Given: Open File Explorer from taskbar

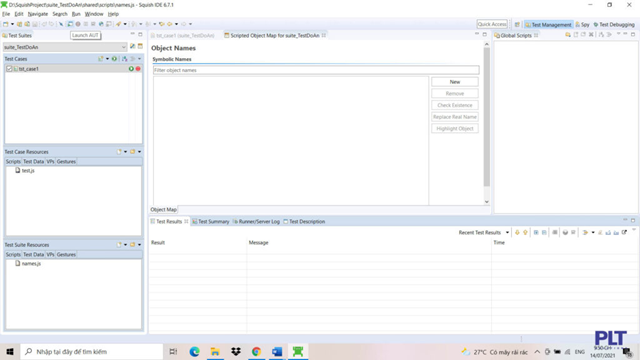Looking at the screenshot, I should point(215,351).
